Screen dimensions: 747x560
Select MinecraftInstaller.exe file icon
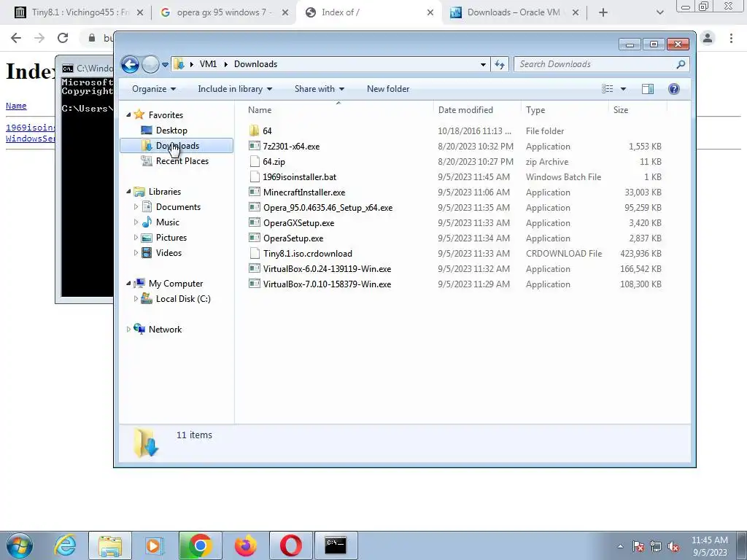(255, 192)
